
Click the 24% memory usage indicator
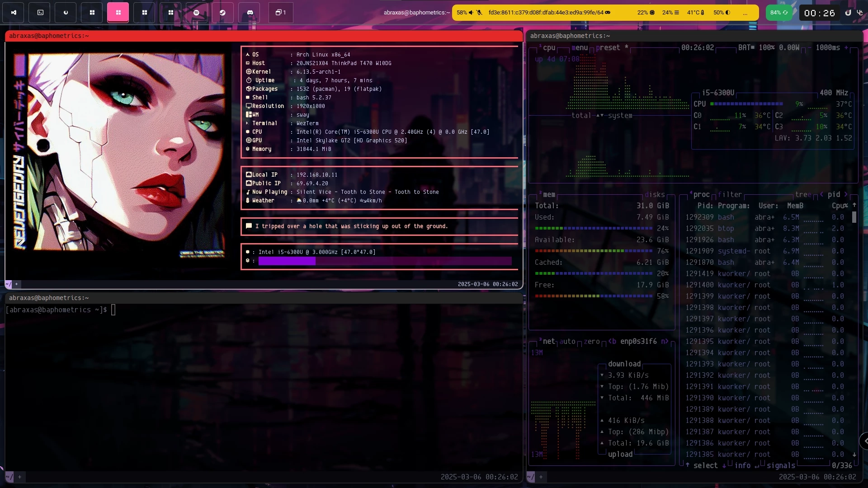671,13
